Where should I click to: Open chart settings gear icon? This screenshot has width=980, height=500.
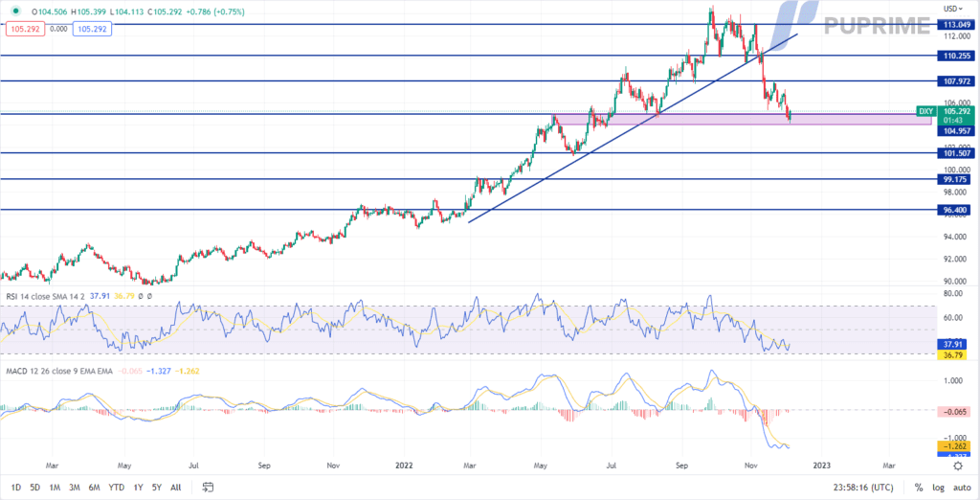[x=957, y=466]
